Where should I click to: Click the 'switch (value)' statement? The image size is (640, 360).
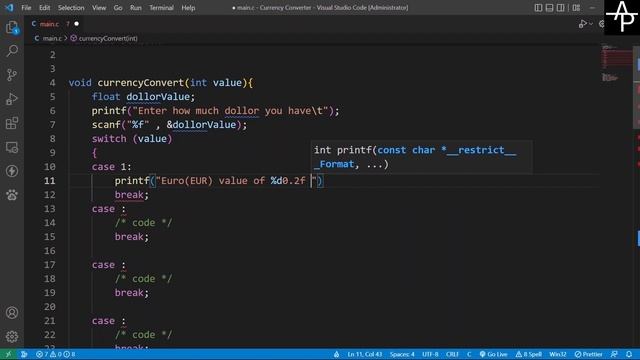(x=132, y=139)
